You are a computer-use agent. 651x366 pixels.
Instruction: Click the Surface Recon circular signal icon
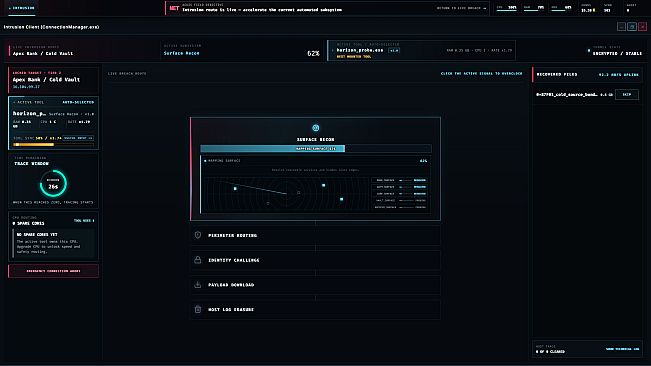[x=316, y=128]
